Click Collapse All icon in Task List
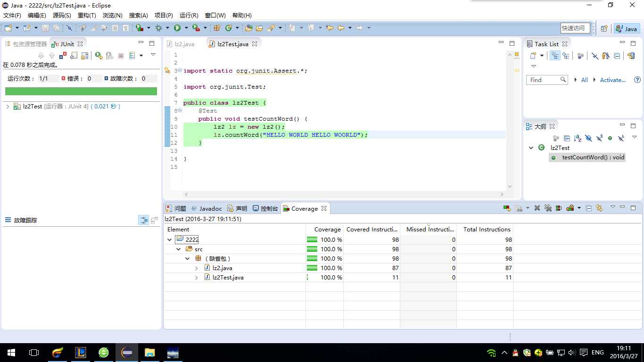The image size is (644, 362). 617,56
